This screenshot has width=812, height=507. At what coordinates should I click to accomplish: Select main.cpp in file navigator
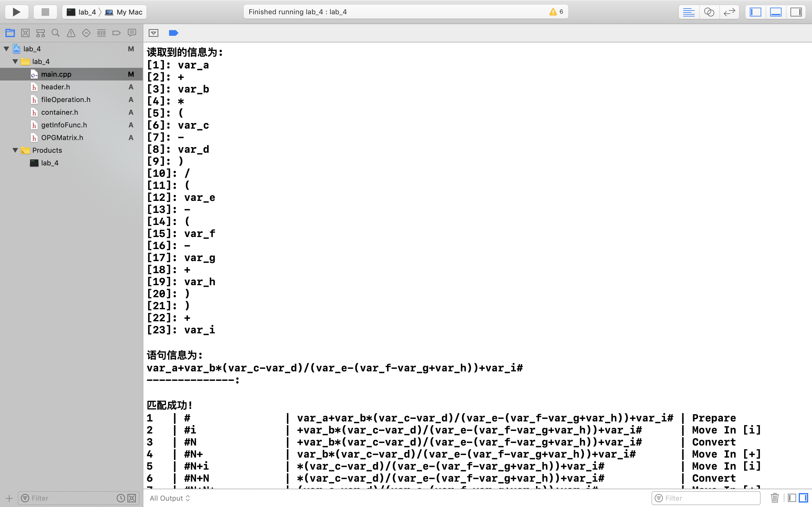pos(56,74)
